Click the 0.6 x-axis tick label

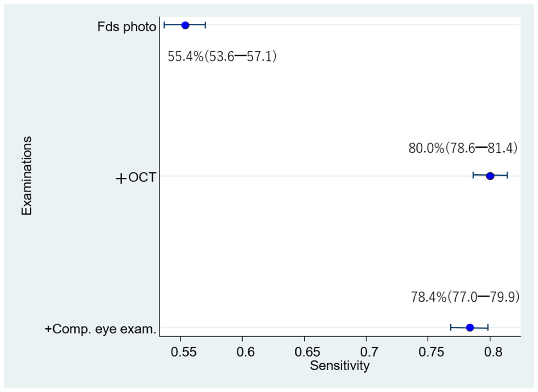[246, 352]
